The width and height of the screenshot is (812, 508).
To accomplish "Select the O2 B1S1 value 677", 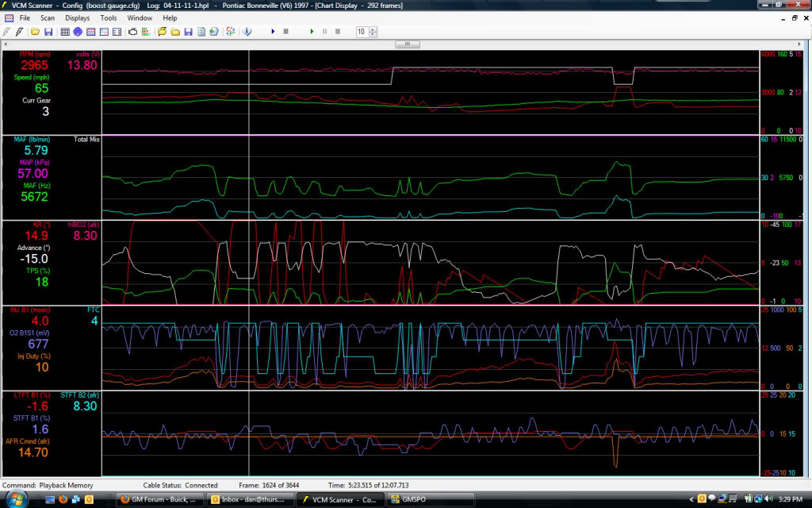I will (38, 344).
